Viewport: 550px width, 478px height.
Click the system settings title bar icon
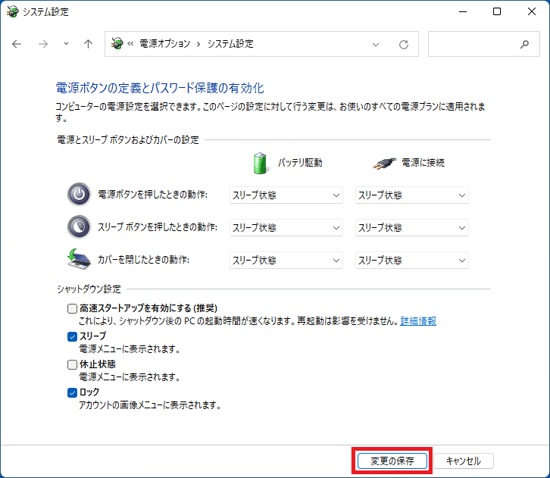13,12
